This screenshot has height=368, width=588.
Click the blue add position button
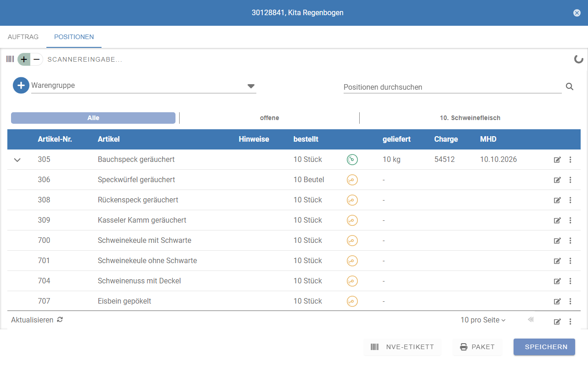(21, 86)
